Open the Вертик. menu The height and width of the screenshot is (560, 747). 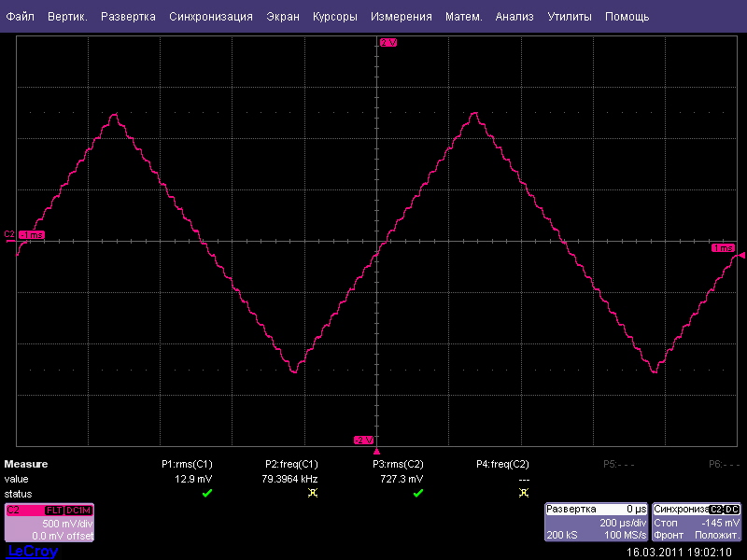point(67,17)
